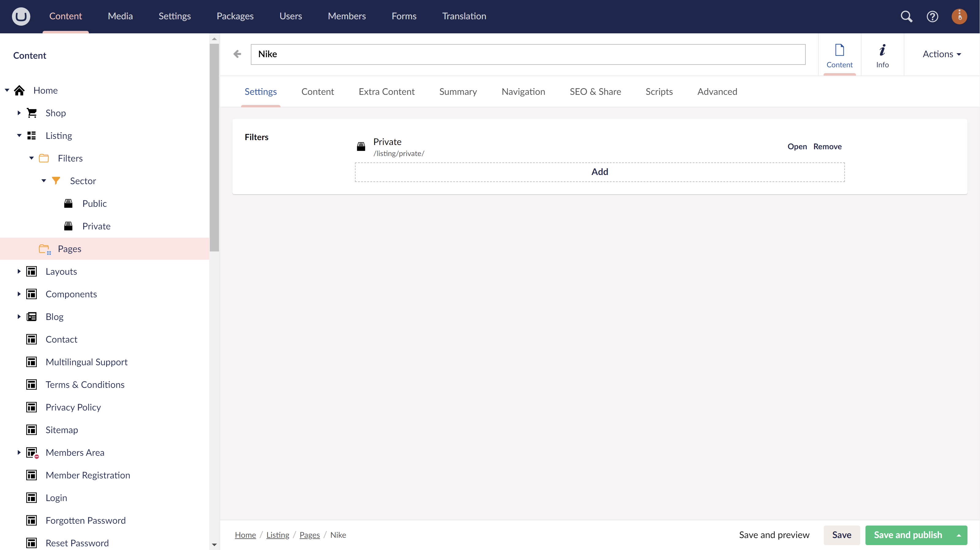Open the Actions dropdown
980x550 pixels.
click(x=942, y=54)
